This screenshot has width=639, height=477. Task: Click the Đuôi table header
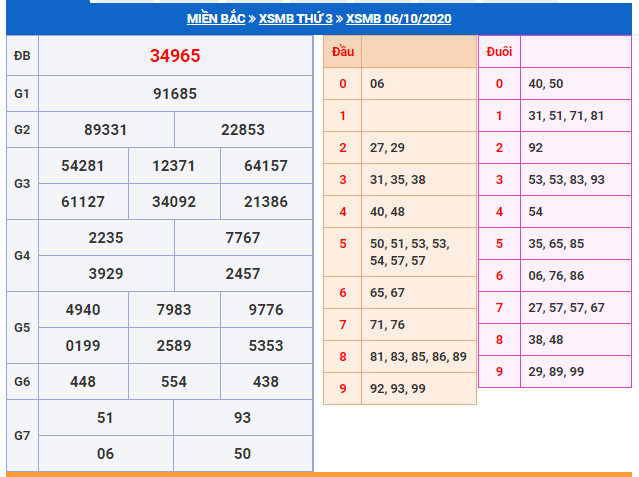(499, 52)
